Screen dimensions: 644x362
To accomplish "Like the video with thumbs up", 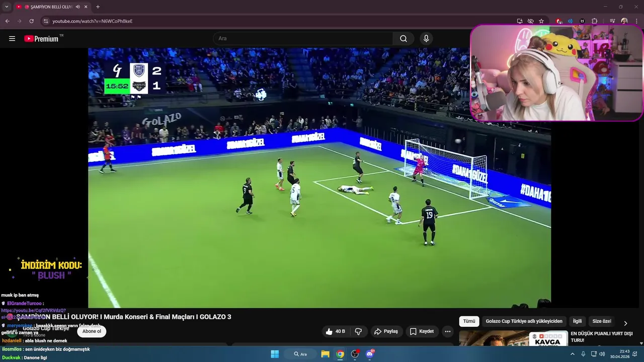I will click(x=329, y=331).
